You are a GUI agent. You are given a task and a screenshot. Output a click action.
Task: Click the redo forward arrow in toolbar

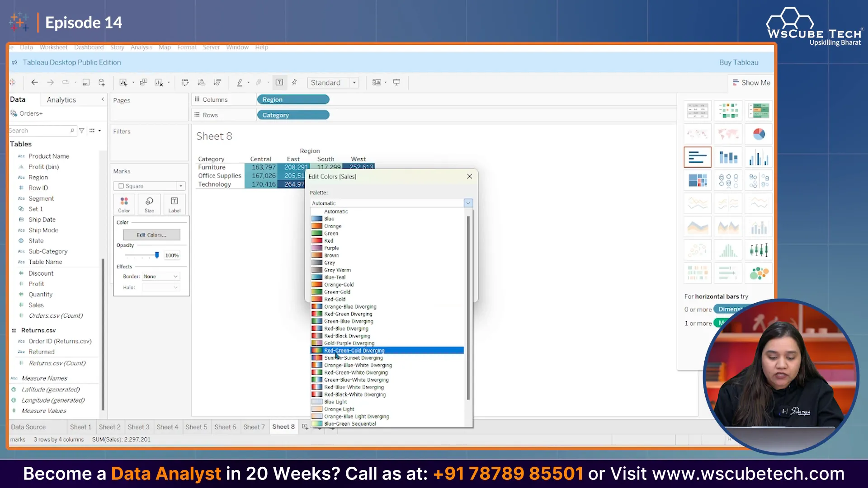pos(50,82)
